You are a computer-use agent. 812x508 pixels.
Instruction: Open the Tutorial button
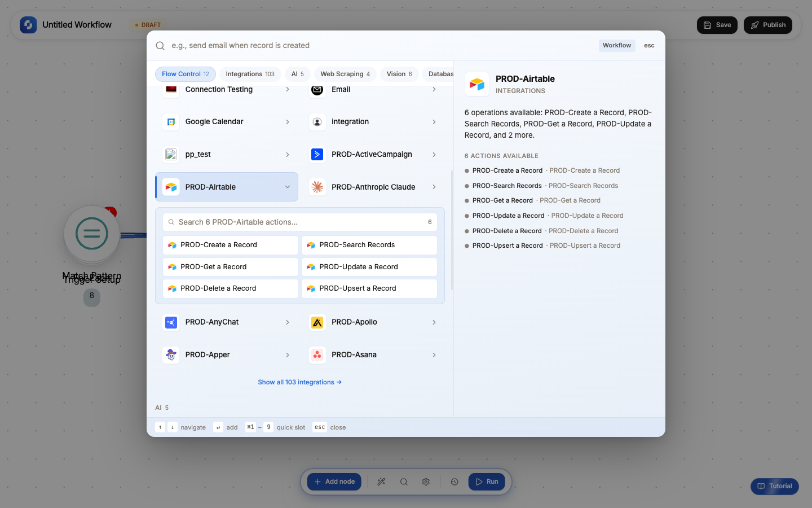(x=775, y=487)
